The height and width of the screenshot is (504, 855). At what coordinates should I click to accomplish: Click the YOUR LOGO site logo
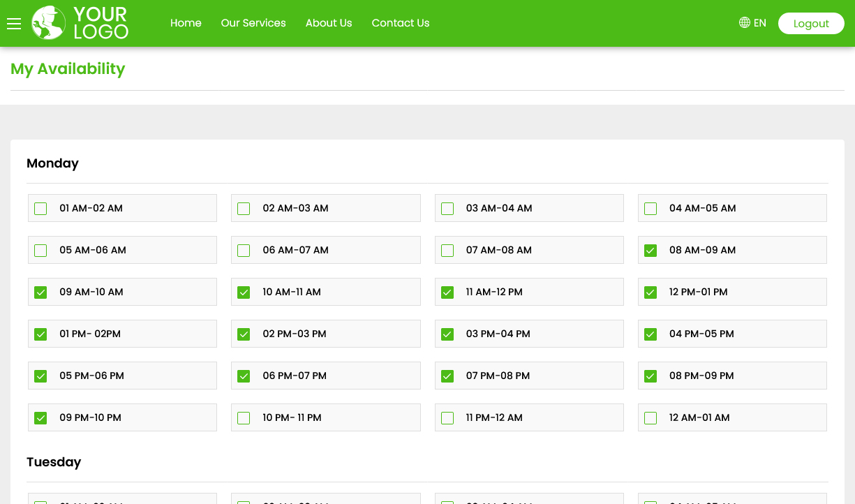pos(79,23)
